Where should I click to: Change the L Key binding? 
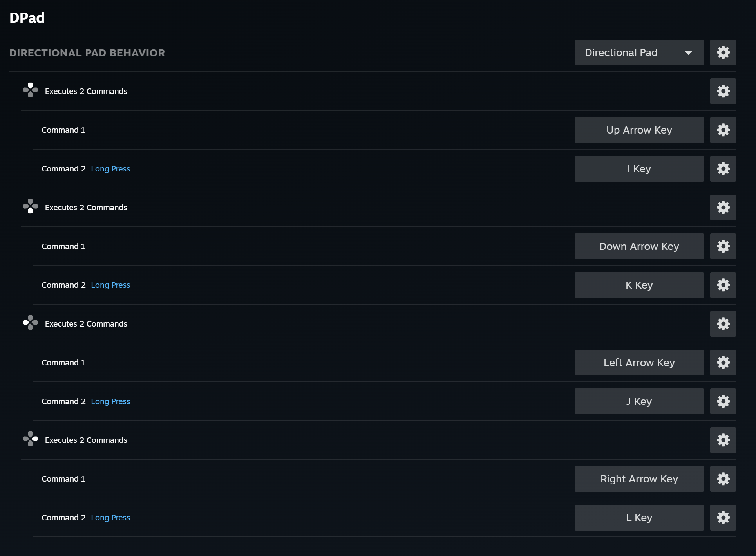click(639, 518)
